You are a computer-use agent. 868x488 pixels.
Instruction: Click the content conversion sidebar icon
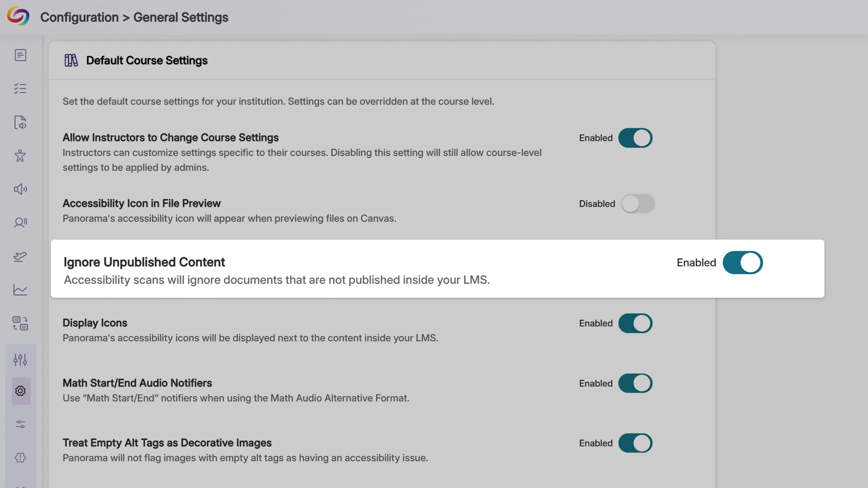click(x=20, y=323)
